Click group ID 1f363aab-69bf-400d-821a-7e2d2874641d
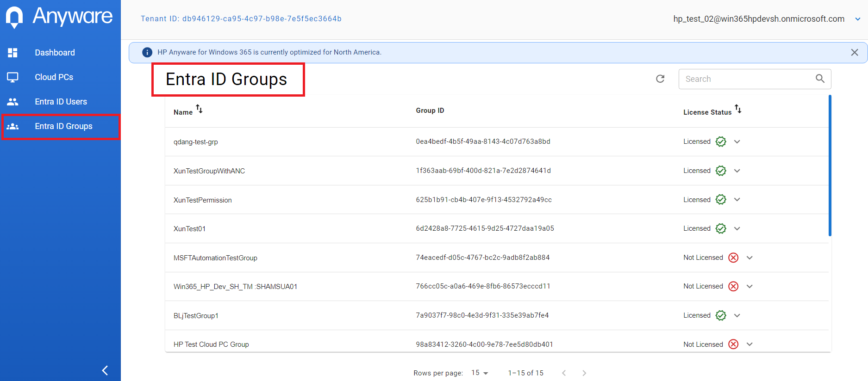 [483, 171]
